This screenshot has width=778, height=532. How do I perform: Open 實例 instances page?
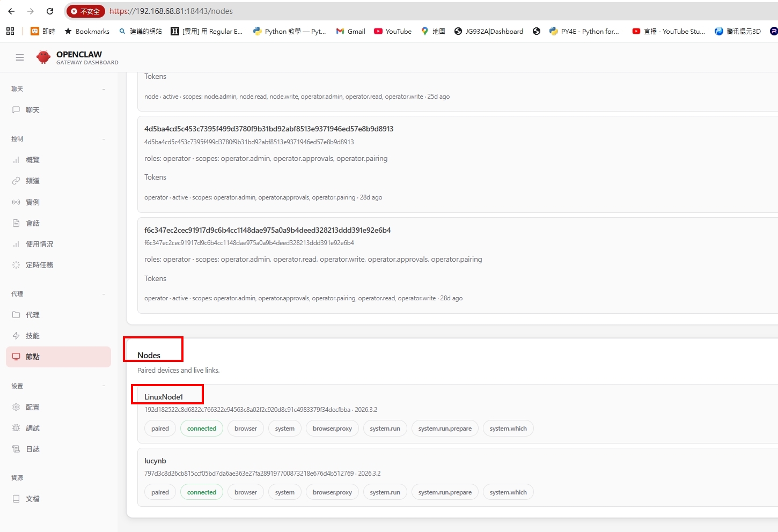(x=32, y=202)
